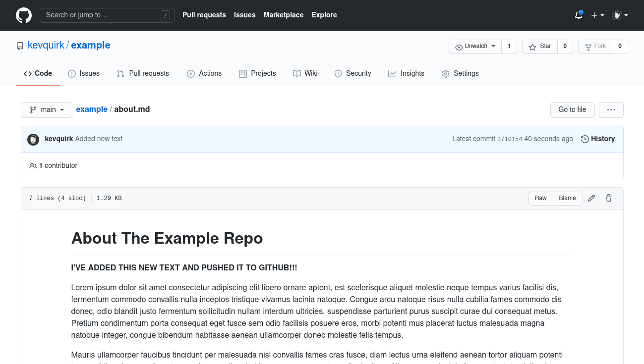Open Pull requests from the top navigation
Image resolution: width=644 pixels, height=364 pixels.
[x=204, y=15]
